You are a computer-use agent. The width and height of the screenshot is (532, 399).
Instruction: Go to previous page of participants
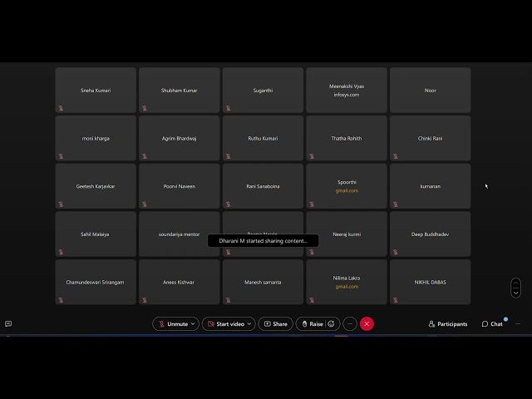click(515, 283)
